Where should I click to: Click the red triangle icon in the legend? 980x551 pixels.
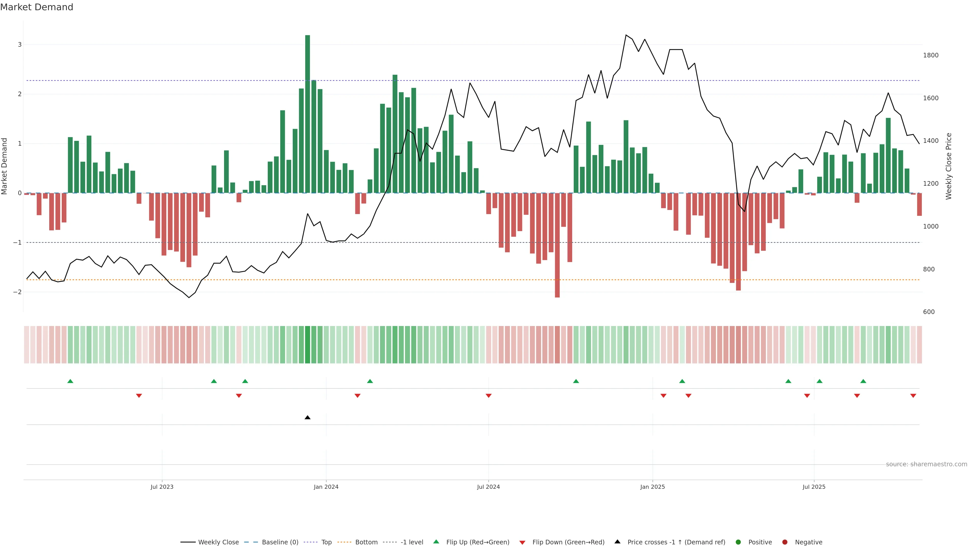coord(522,542)
